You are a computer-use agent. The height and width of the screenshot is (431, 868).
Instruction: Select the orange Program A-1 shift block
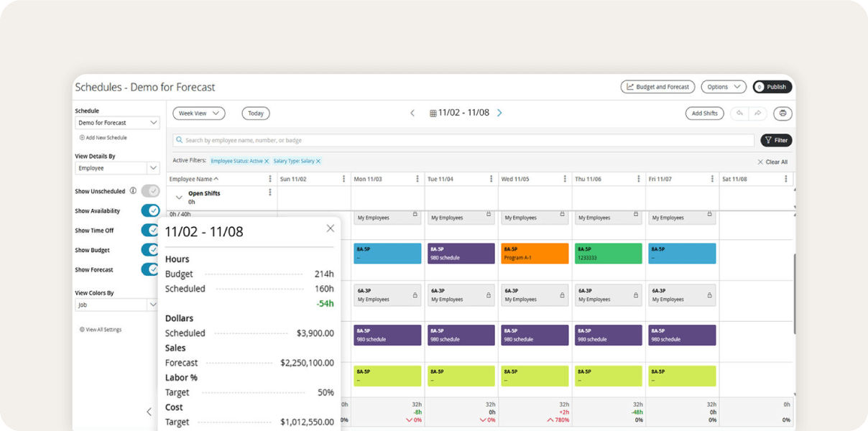pos(534,253)
